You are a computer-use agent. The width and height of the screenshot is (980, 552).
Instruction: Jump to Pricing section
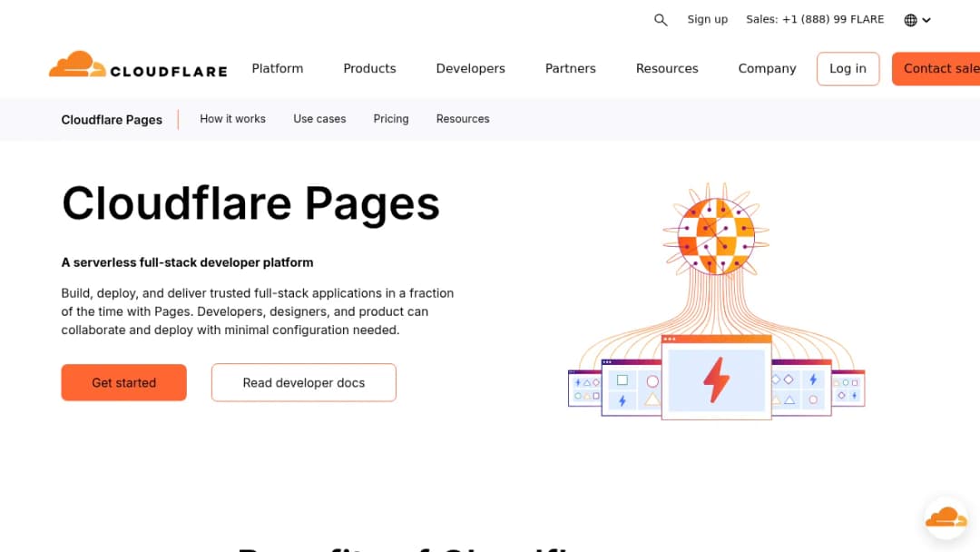click(391, 119)
